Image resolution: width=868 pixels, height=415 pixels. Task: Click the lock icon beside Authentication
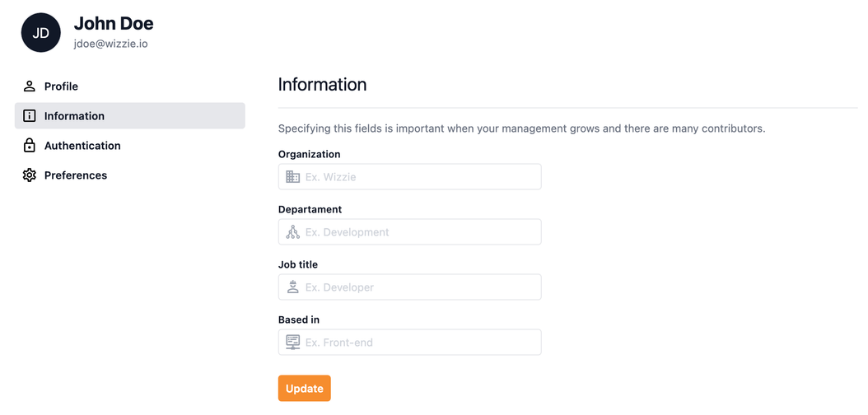click(30, 146)
